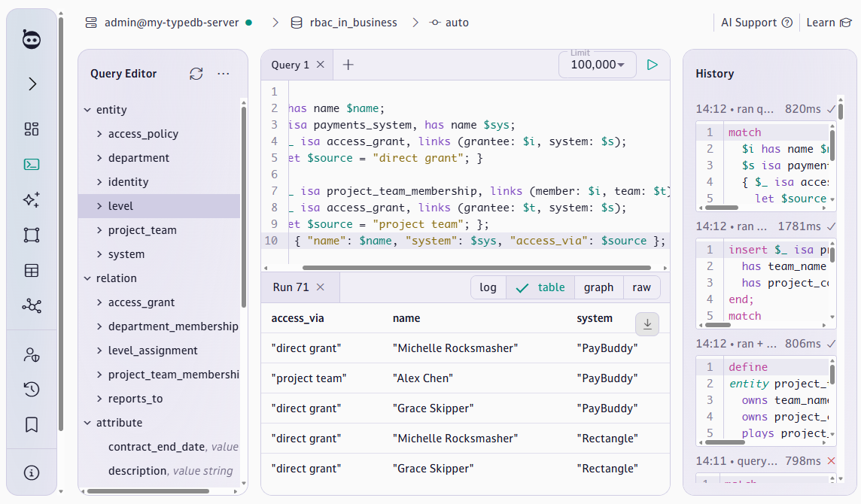Collapse the attribute tree group
861x504 pixels.
pyautogui.click(x=87, y=423)
